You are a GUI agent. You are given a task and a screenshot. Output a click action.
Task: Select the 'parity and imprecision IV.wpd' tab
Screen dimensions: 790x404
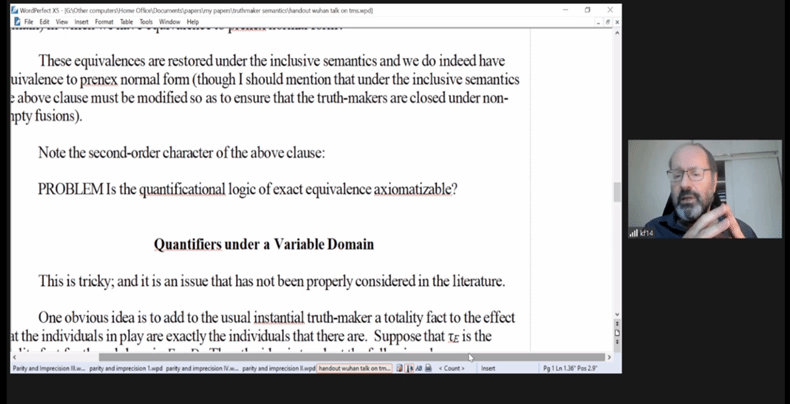tap(201, 368)
